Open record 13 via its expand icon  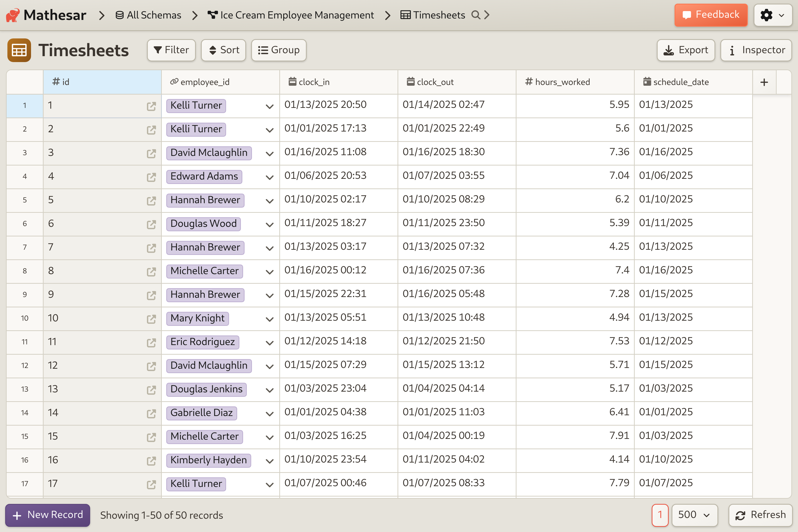(x=151, y=390)
